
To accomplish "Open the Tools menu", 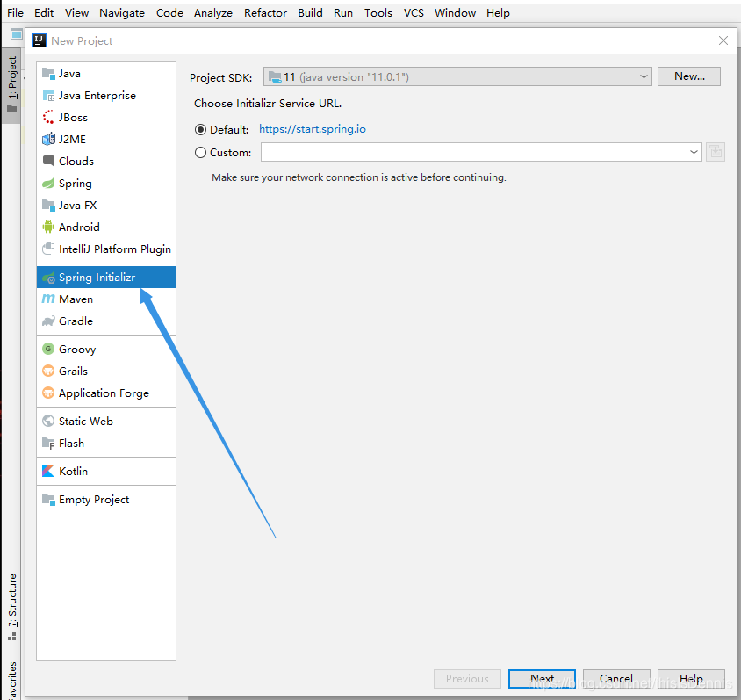I will coord(378,13).
